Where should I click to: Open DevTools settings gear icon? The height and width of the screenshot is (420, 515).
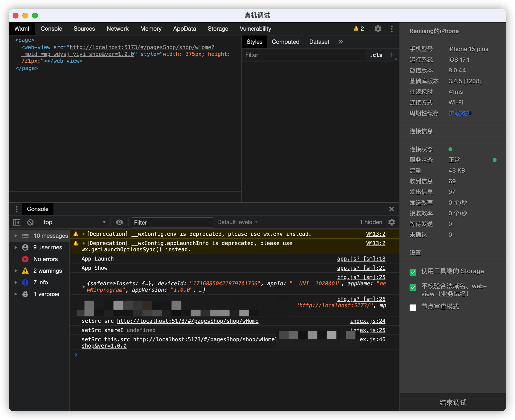pyautogui.click(x=378, y=29)
